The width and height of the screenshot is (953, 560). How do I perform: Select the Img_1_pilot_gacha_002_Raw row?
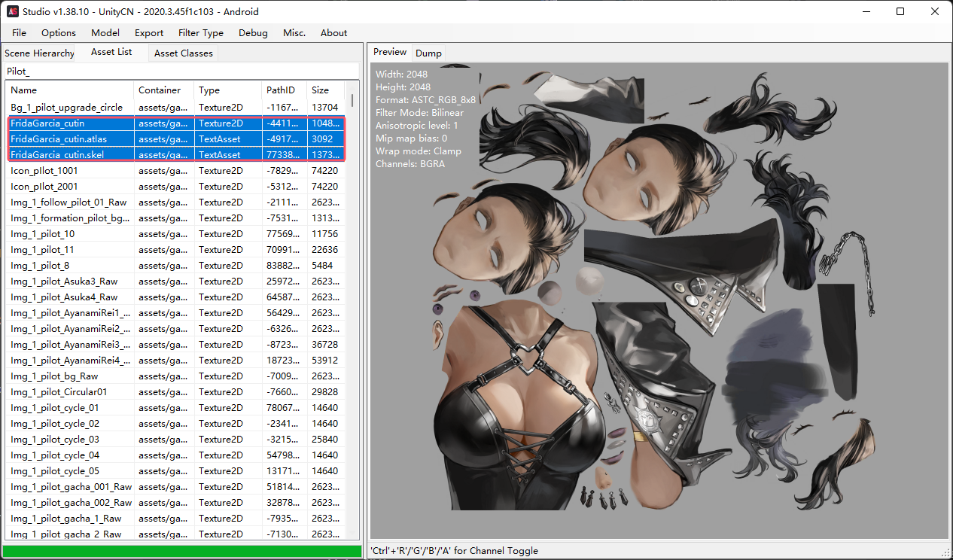coord(175,503)
